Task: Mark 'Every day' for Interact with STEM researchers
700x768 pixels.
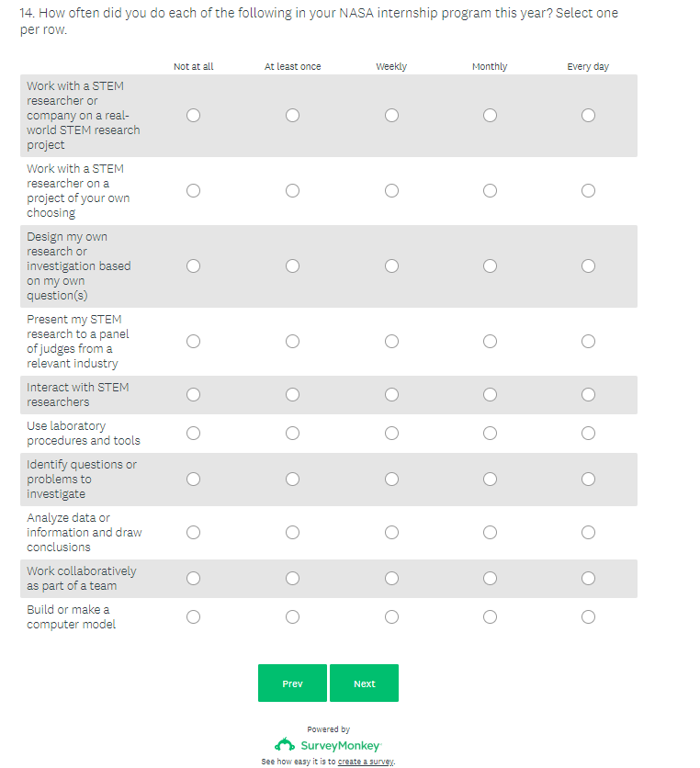Action: (x=588, y=395)
